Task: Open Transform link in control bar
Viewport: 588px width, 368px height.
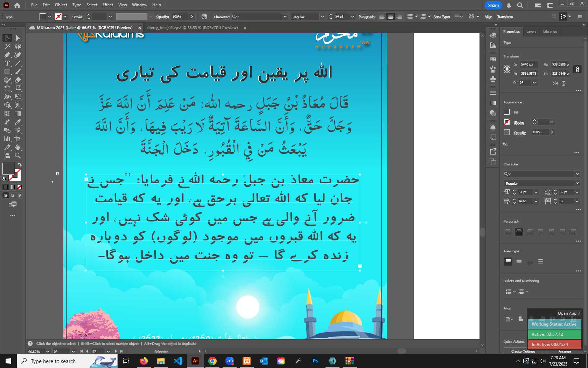Action: (505, 17)
